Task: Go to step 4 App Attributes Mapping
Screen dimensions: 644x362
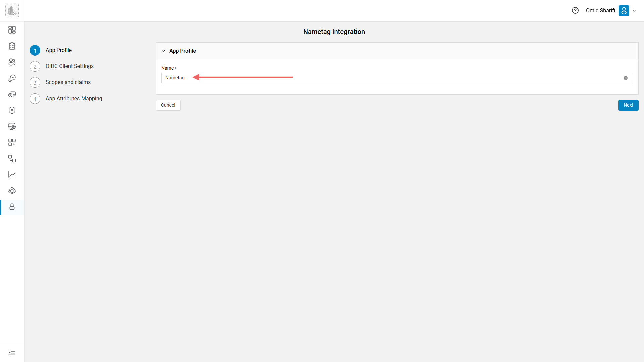Action: click(x=66, y=99)
